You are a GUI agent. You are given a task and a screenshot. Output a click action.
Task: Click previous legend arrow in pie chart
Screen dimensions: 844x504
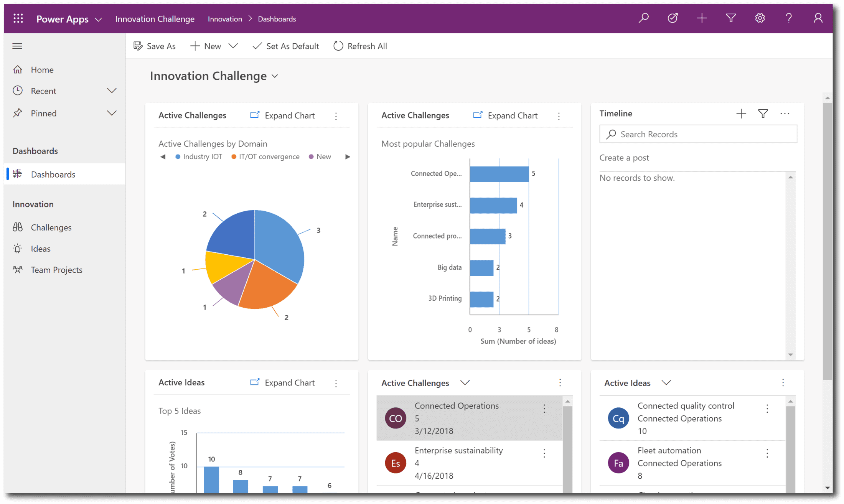point(163,156)
